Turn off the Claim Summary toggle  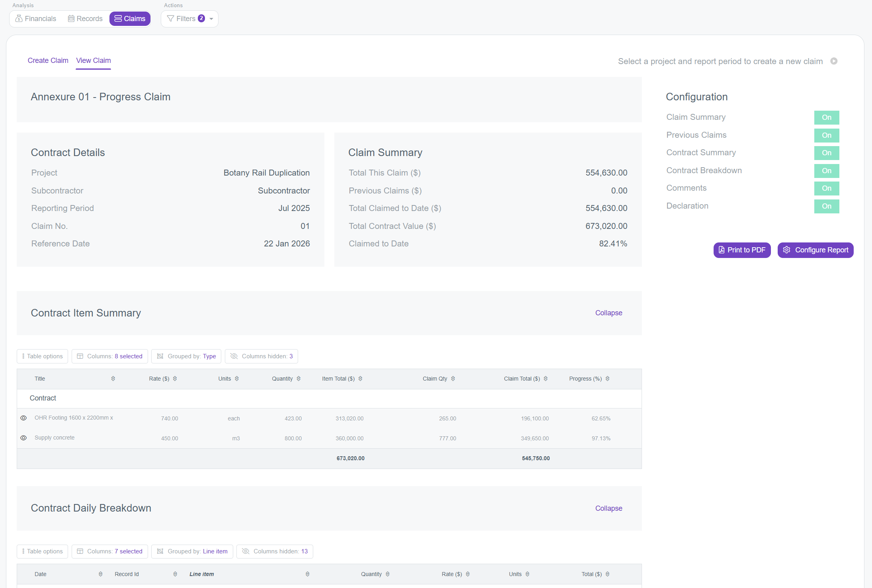tap(826, 117)
